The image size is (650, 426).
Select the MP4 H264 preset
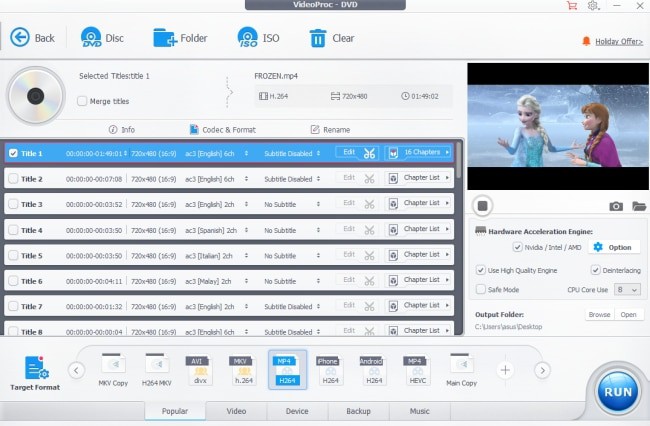287,370
